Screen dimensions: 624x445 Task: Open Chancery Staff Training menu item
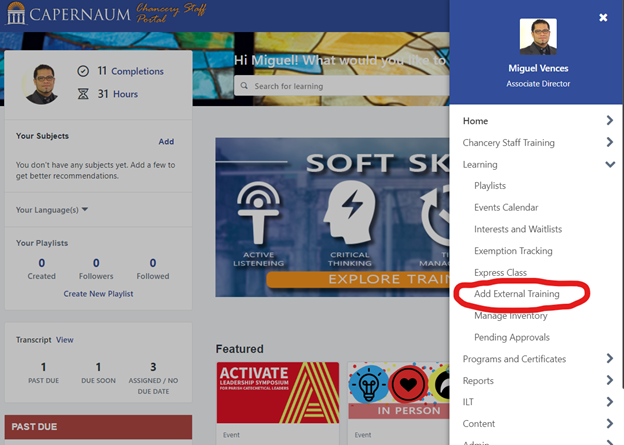(508, 142)
